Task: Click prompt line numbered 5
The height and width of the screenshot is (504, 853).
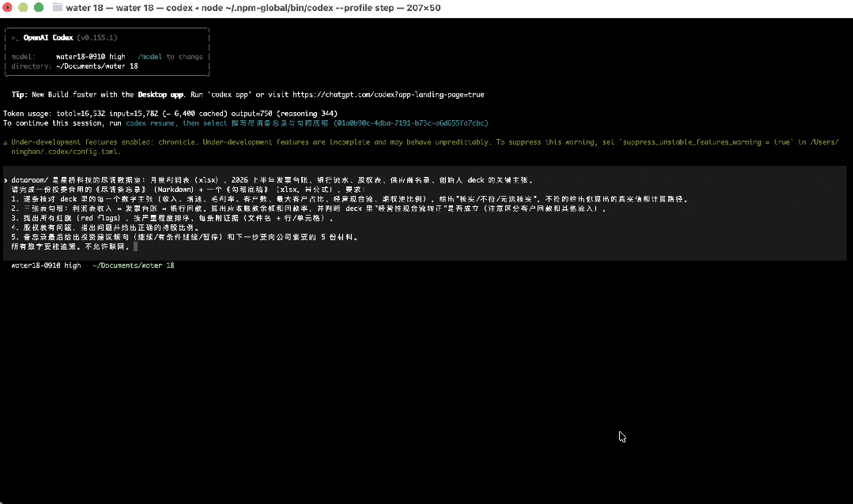Action: pos(185,237)
